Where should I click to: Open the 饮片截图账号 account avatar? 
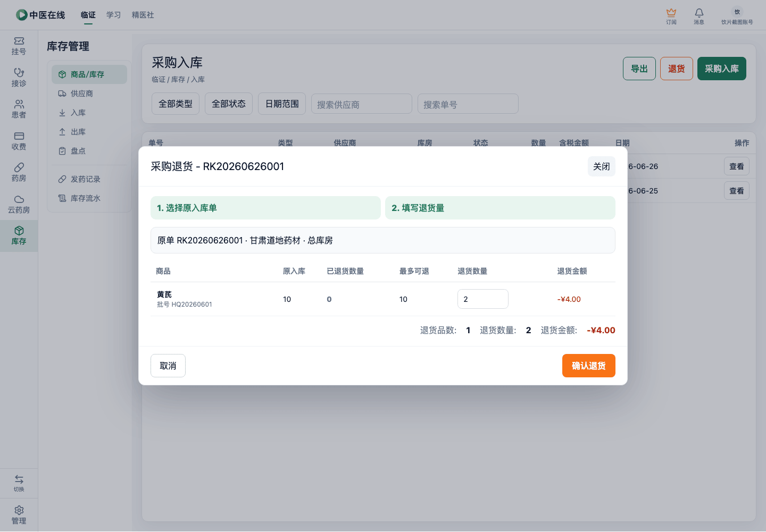click(737, 16)
